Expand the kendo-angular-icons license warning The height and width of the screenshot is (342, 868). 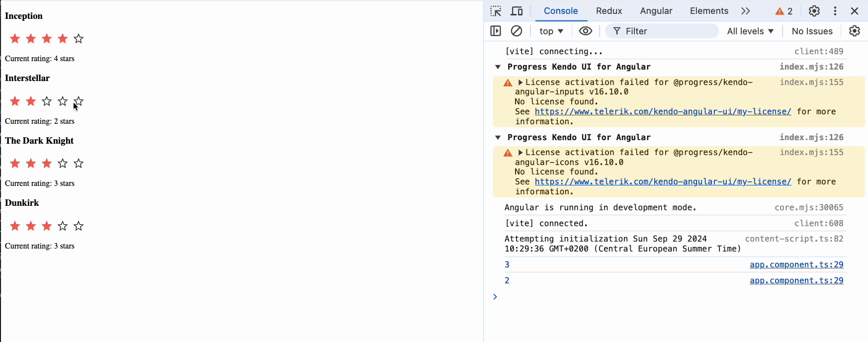coord(521,153)
